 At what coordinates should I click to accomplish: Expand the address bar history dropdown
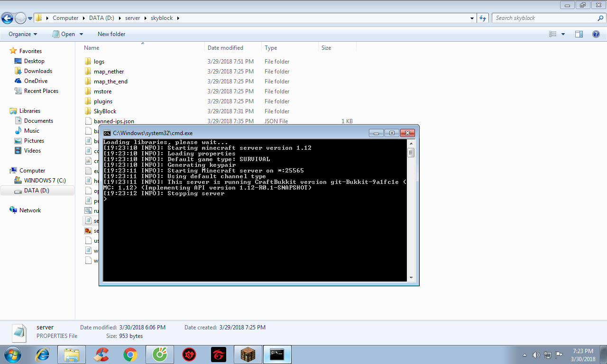pyautogui.click(x=472, y=18)
